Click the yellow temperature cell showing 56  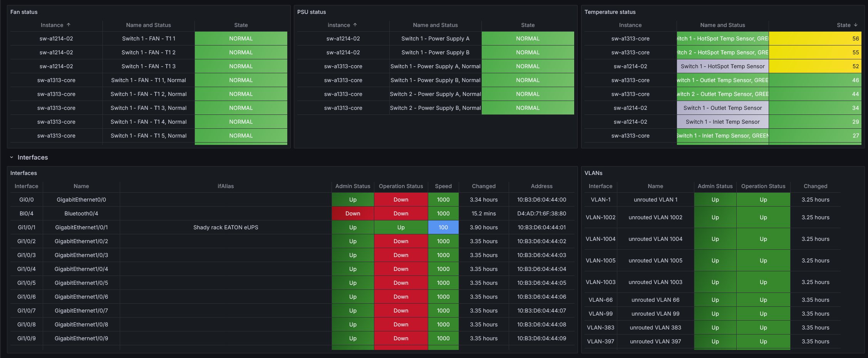(x=814, y=39)
